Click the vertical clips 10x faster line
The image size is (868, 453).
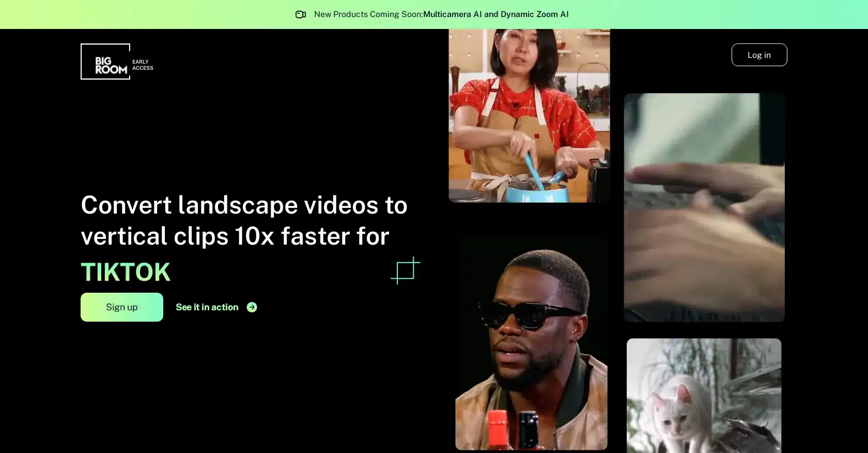(x=235, y=236)
